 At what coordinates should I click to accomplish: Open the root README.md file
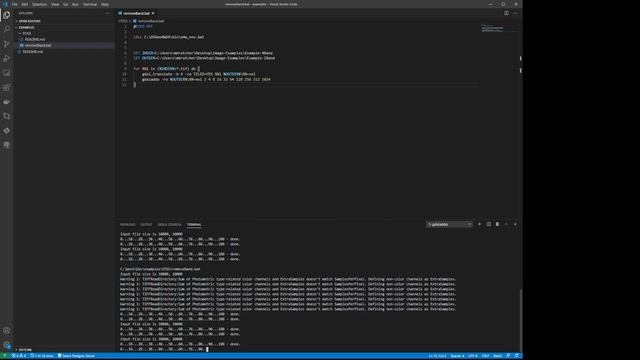coord(33,52)
